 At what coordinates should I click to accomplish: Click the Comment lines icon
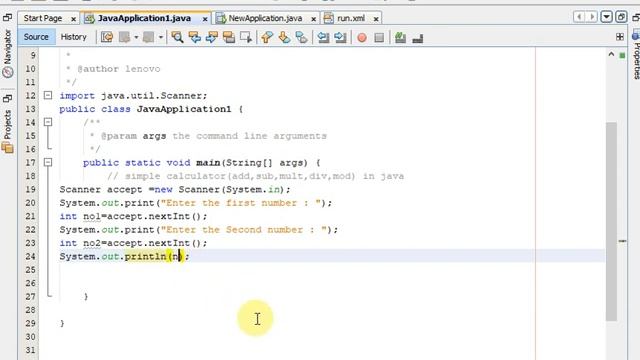(400, 38)
